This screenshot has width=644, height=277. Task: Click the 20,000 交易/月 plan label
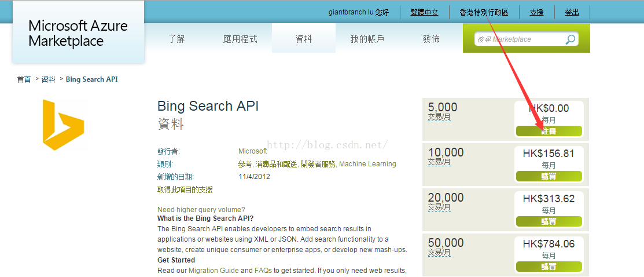pyautogui.click(x=446, y=202)
